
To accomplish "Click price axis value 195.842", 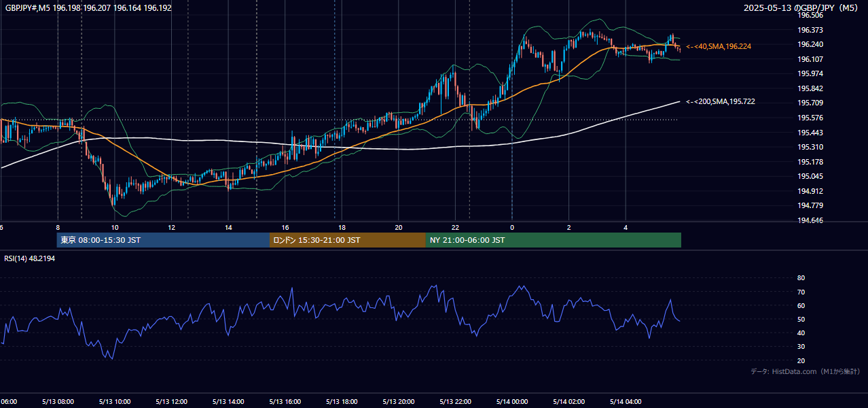I will coord(810,88).
